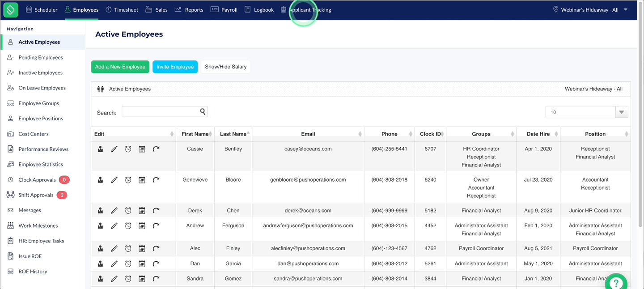
Task: Click pencil edit icon for Sandra Gomez
Action: tap(114, 279)
